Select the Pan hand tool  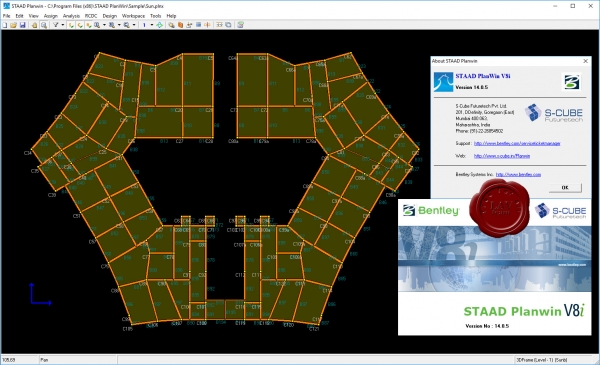pos(34,25)
